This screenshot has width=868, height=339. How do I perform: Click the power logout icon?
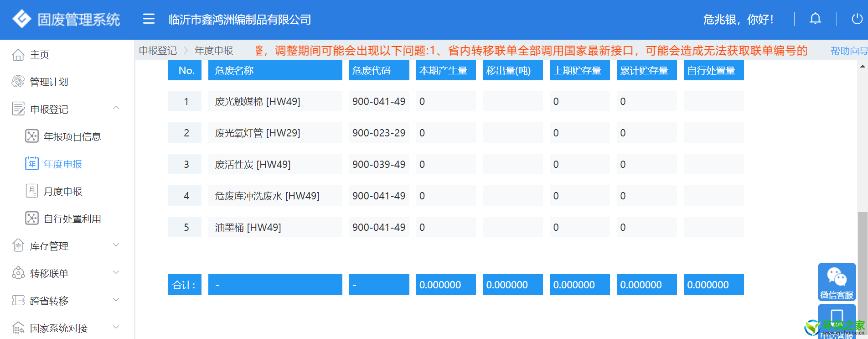tap(857, 19)
